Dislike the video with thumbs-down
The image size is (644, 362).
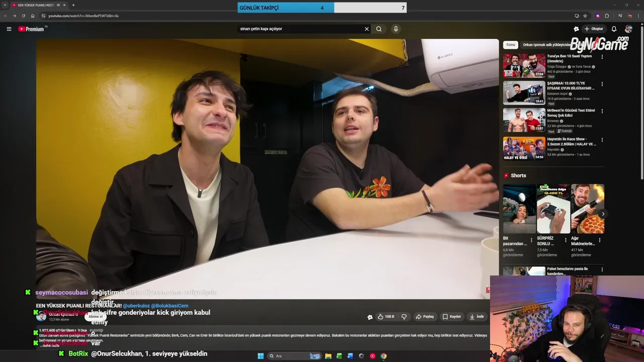point(404,317)
